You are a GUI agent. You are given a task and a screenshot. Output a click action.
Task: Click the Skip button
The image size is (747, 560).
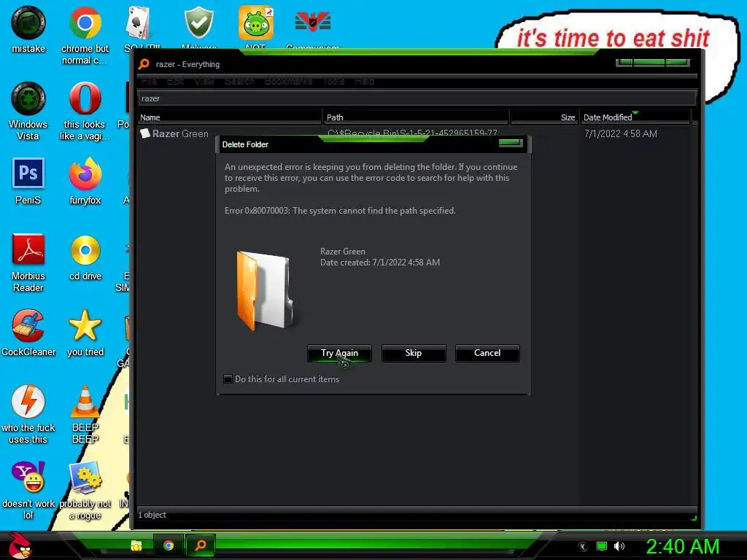(414, 353)
